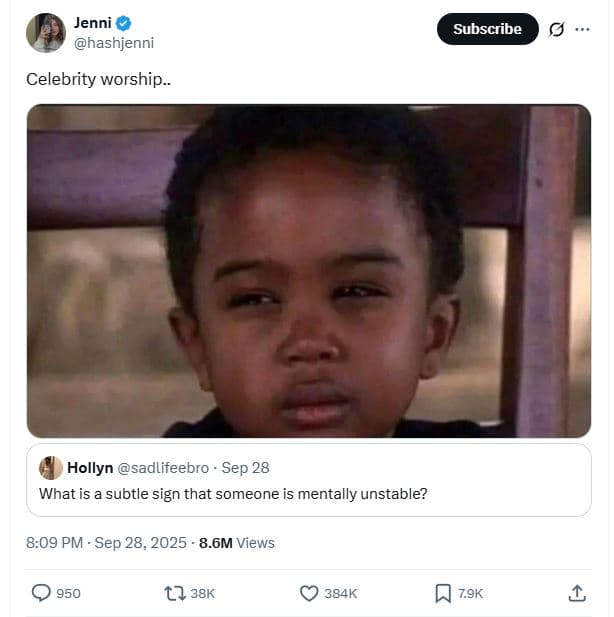The height and width of the screenshot is (617, 614).
Task: Open the quoted tweet question text
Action: [x=233, y=494]
